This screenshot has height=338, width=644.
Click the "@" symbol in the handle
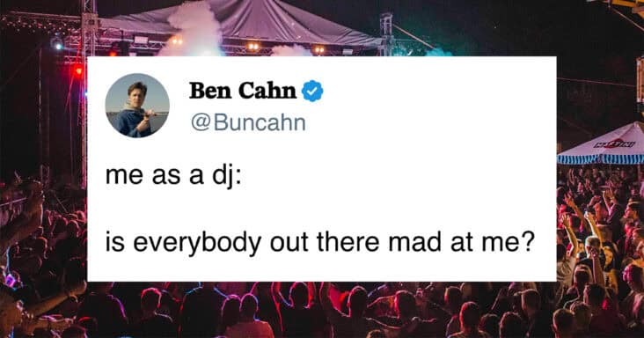pos(201,123)
